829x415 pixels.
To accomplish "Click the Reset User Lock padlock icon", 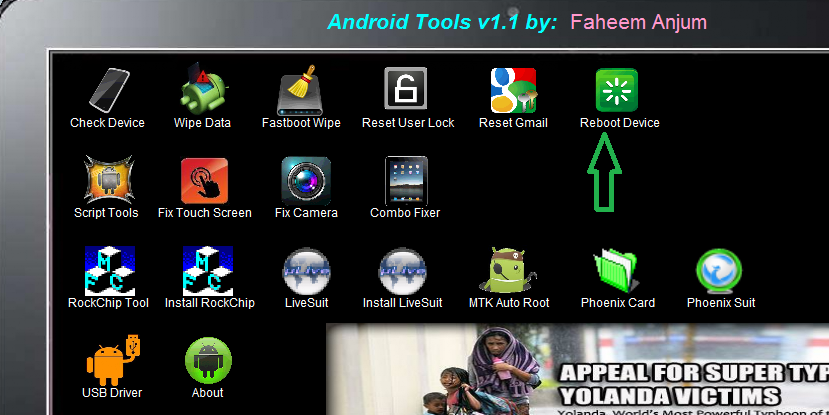I will click(406, 88).
